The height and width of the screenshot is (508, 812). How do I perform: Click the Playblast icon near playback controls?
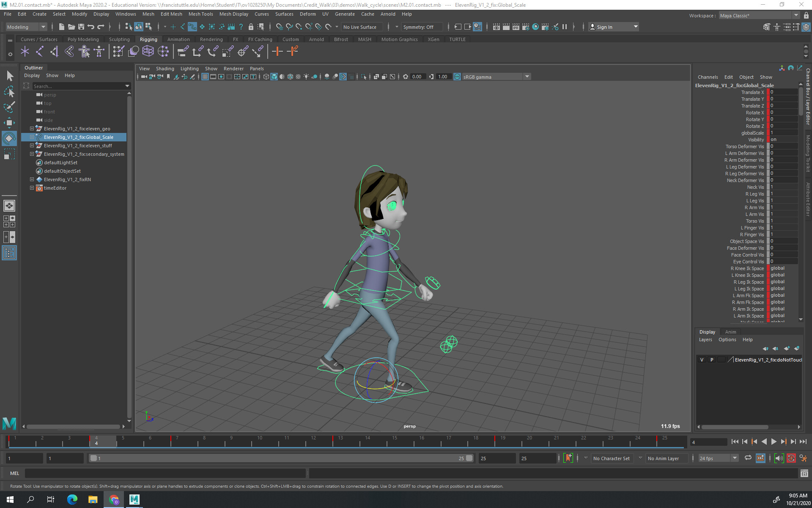point(760,459)
